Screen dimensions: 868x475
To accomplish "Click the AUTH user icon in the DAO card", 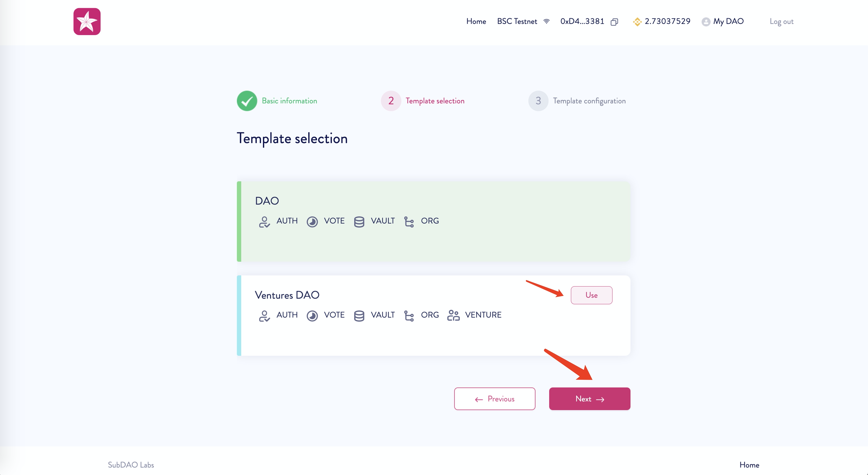I will coord(264,222).
